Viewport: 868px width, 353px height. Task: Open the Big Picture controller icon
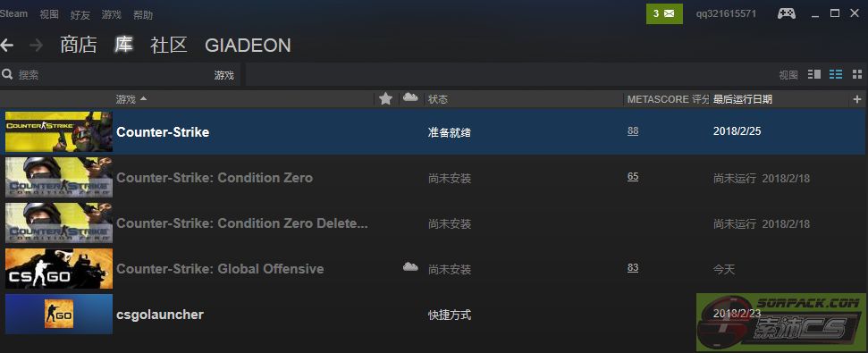tap(786, 13)
